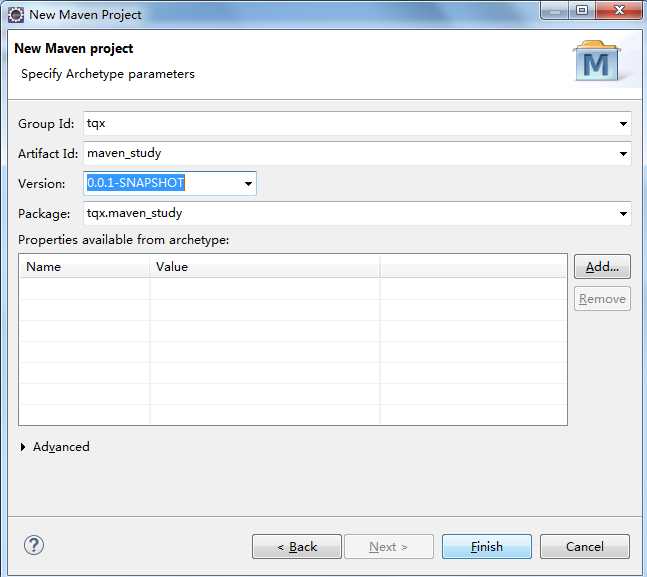Screen dimensions: 647x577
Task: Maximize the New Maven Project window
Action: (582, 10)
